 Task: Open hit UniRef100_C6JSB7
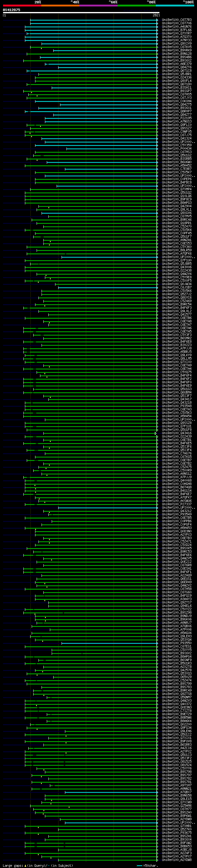click(177, 287)
